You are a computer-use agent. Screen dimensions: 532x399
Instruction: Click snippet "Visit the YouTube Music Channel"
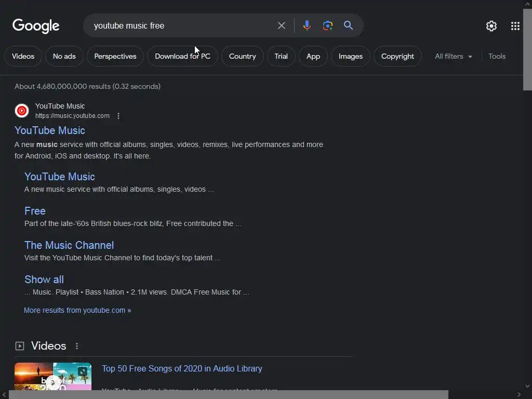pos(122,258)
